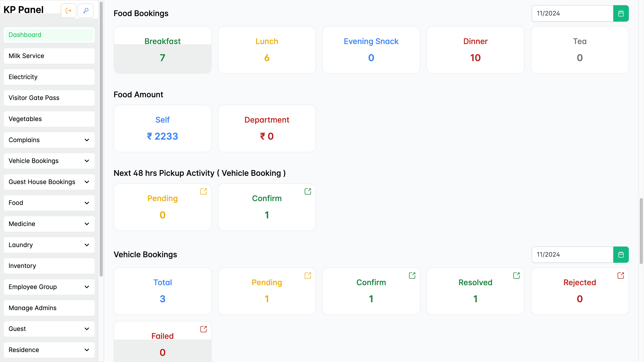Expand the Vehicle Bookings sidebar chevron
The image size is (644, 362).
(87, 161)
